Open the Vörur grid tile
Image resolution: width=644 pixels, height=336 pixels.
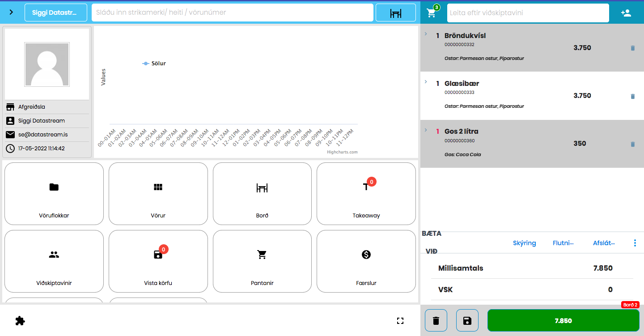[158, 194]
